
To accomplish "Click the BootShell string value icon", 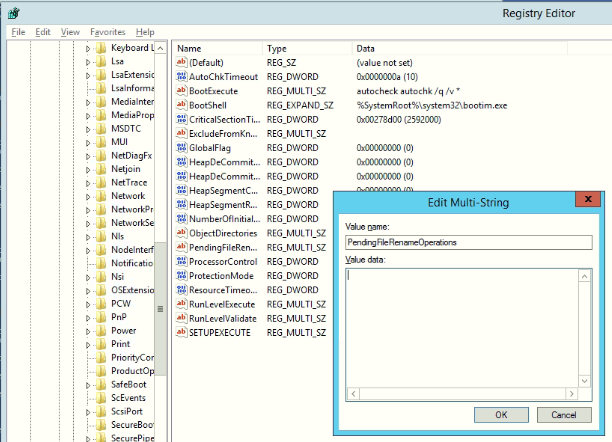I will tap(181, 105).
